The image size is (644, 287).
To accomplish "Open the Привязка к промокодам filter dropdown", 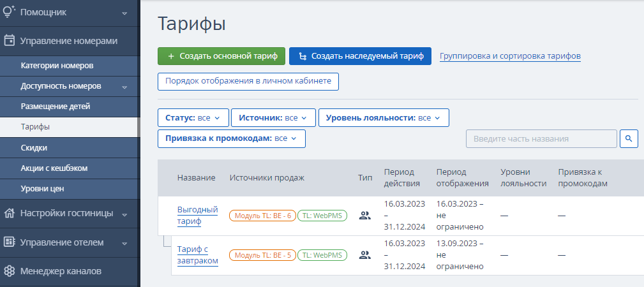I will pyautogui.click(x=231, y=138).
